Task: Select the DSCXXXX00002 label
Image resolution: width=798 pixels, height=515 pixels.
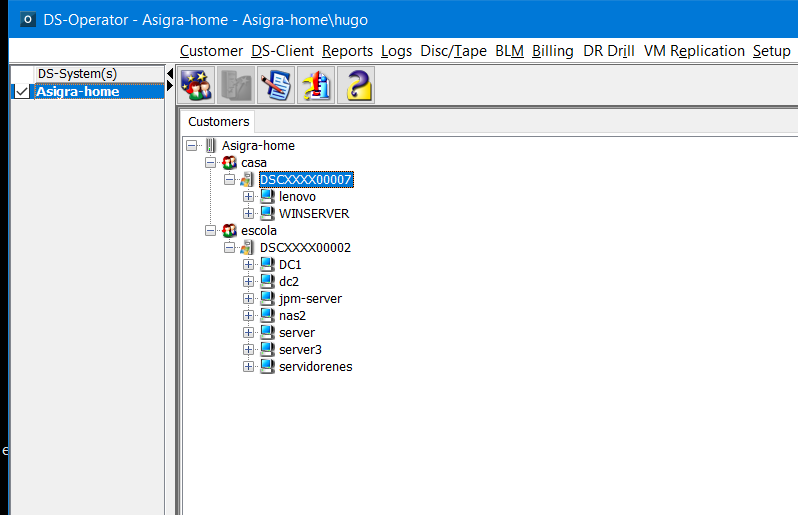Action: pyautogui.click(x=305, y=248)
